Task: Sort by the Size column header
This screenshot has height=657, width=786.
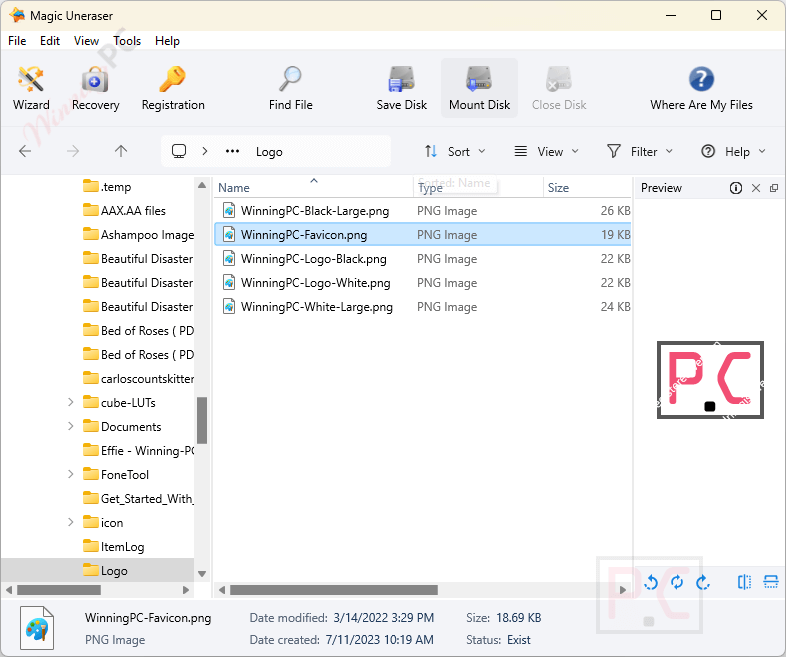Action: [586, 187]
